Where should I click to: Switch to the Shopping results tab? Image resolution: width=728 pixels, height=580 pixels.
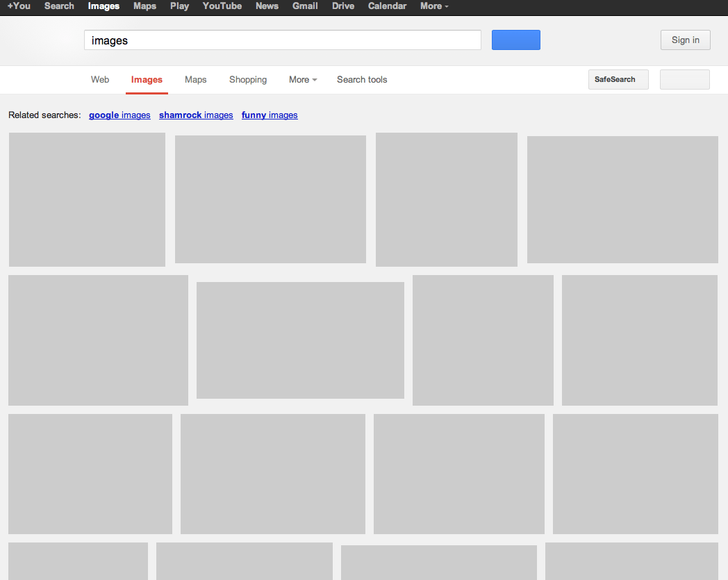[247, 79]
